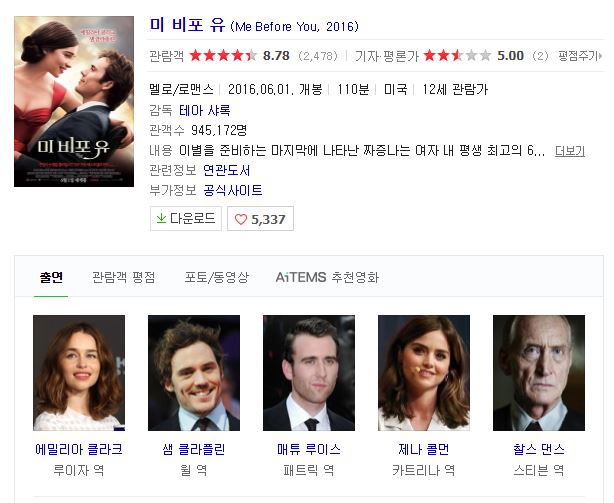
Task: Open 샘 클라플린 actor photo
Action: click(194, 373)
